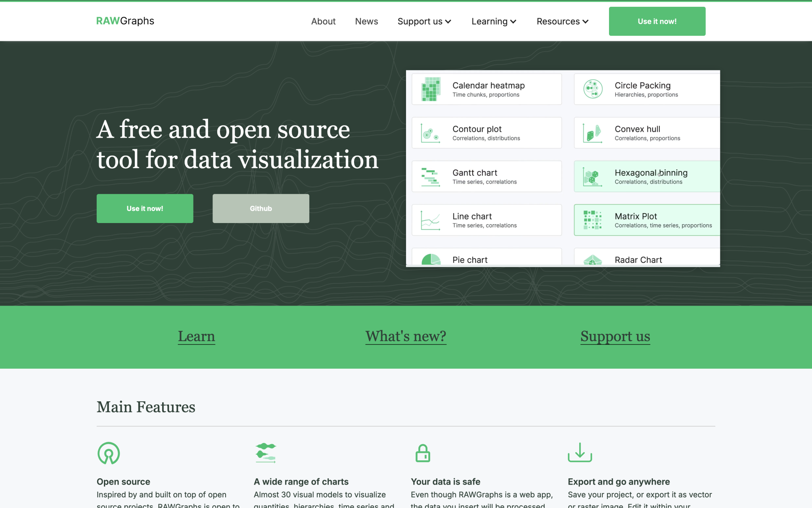Viewport: 812px width, 508px height.
Task: Open the Github button
Action: point(261,208)
